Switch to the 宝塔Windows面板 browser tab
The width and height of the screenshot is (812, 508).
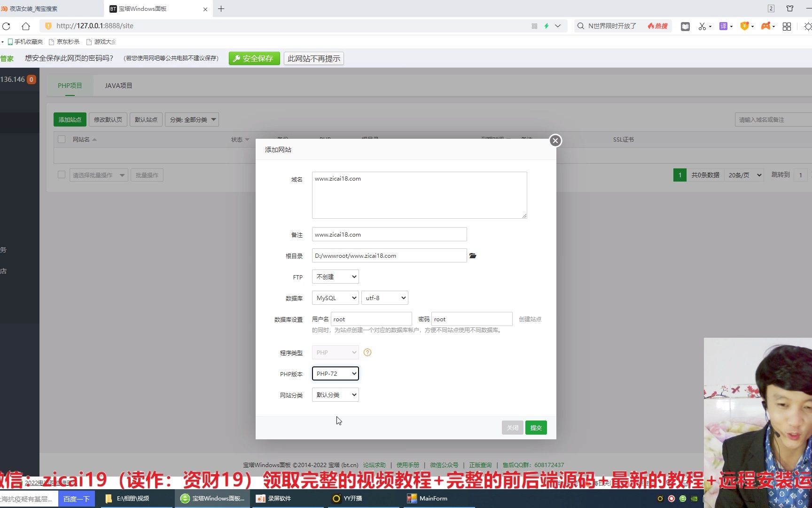pyautogui.click(x=150, y=8)
